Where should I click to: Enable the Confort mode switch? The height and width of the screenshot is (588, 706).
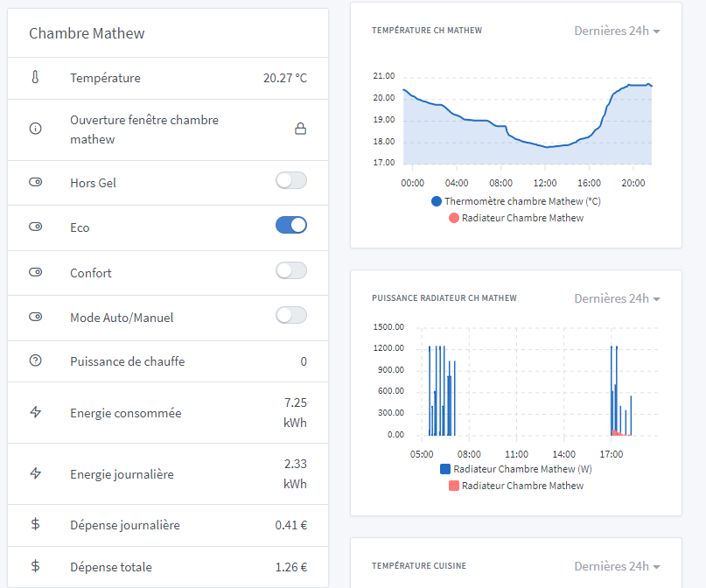290,271
